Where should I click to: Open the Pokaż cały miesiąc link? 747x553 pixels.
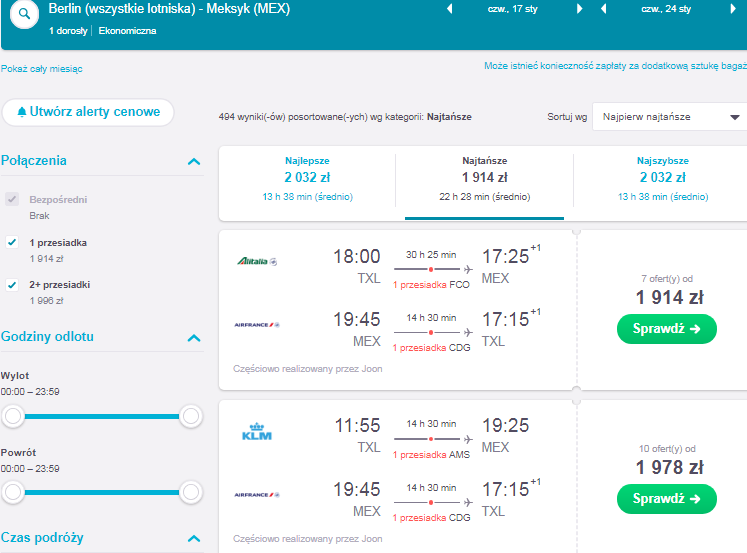[41, 69]
